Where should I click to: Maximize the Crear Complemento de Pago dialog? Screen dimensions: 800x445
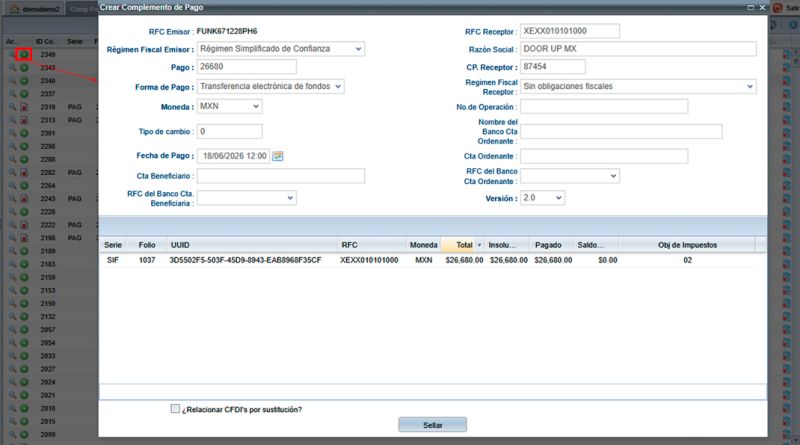click(x=751, y=8)
